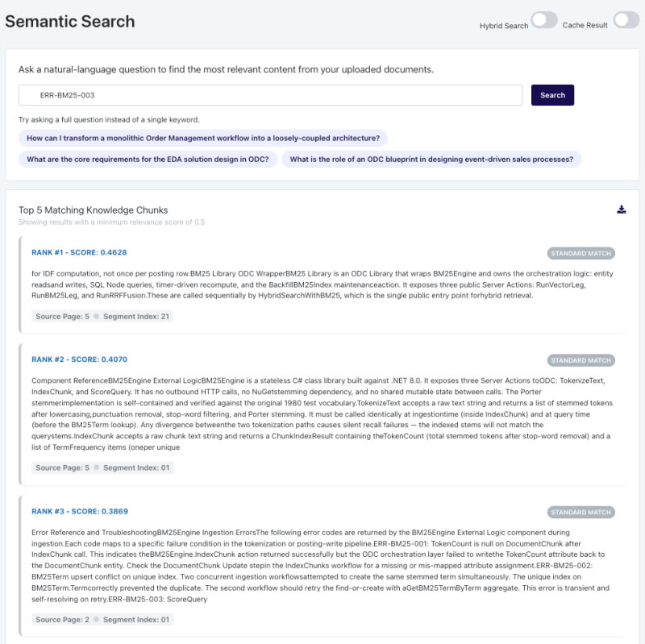Click the download results icon
The width and height of the screenshot is (645, 644).
(x=621, y=210)
